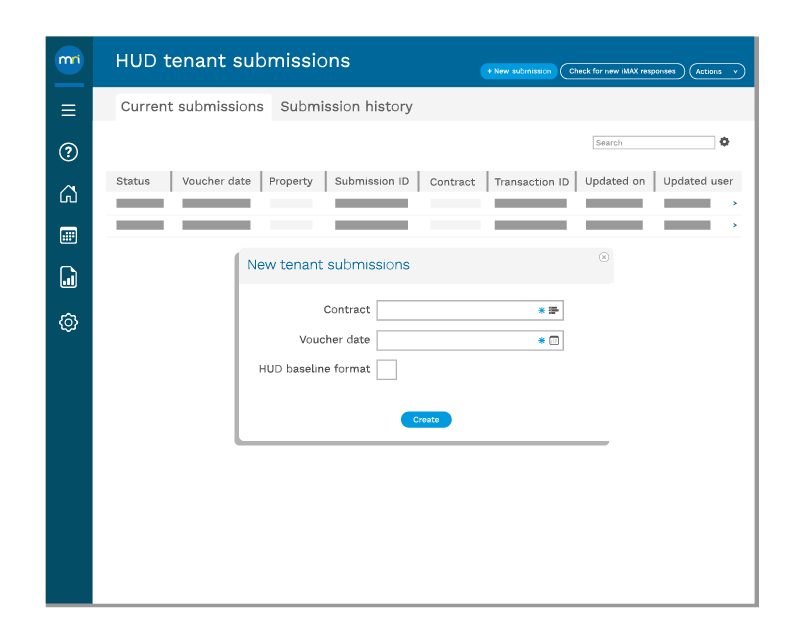Click the MRI logo icon
800x640 pixels.
(69, 61)
